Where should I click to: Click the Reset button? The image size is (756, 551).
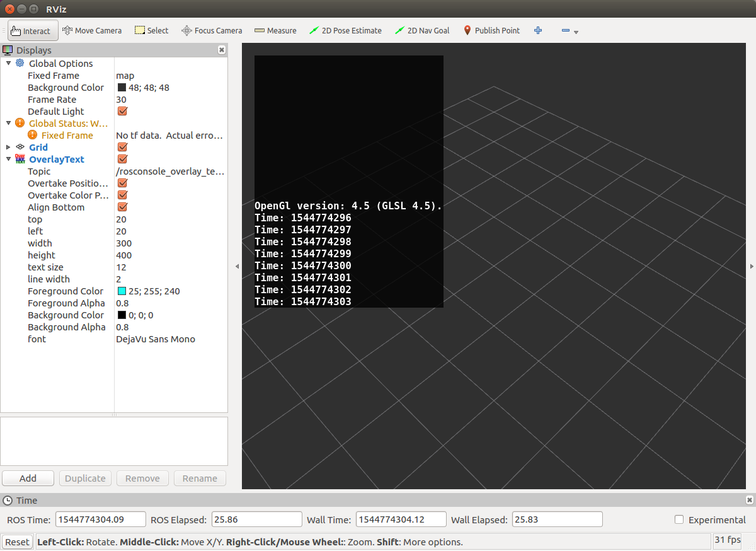(17, 542)
